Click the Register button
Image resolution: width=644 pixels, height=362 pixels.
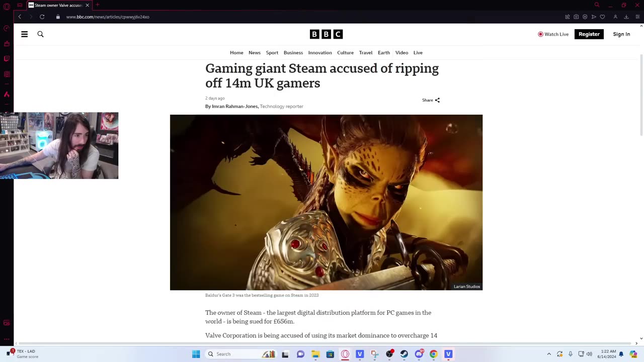tap(589, 34)
